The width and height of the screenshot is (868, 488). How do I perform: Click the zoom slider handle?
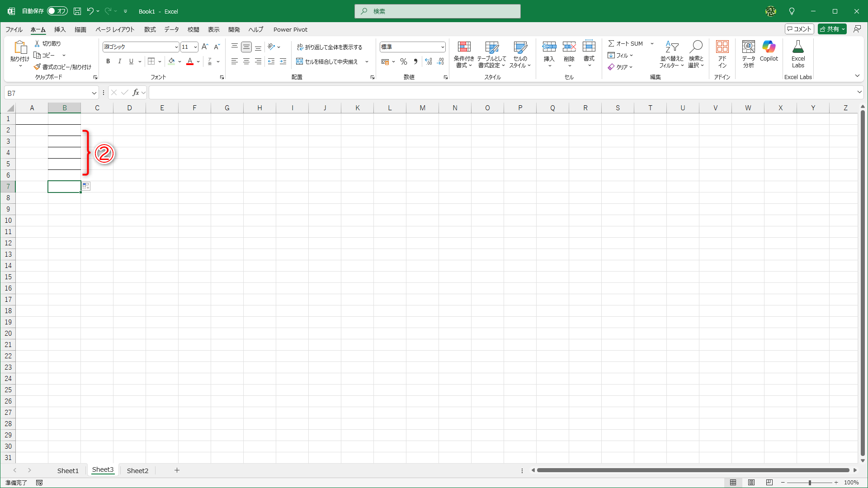pyautogui.click(x=810, y=483)
